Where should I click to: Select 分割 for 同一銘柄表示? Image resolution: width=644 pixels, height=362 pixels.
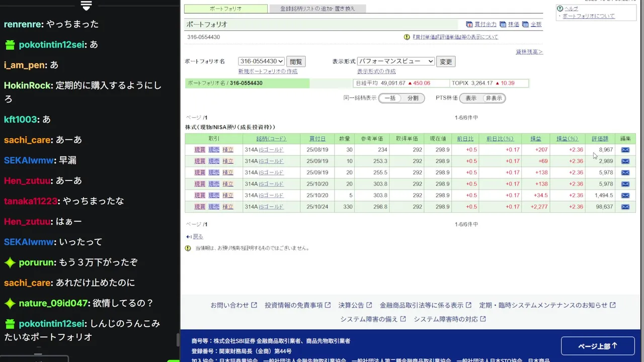click(x=413, y=98)
